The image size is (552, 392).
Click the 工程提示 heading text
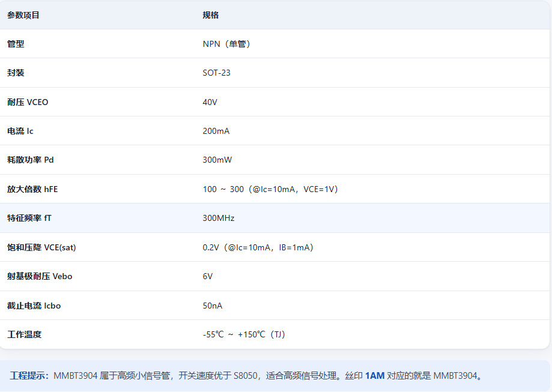(29, 375)
